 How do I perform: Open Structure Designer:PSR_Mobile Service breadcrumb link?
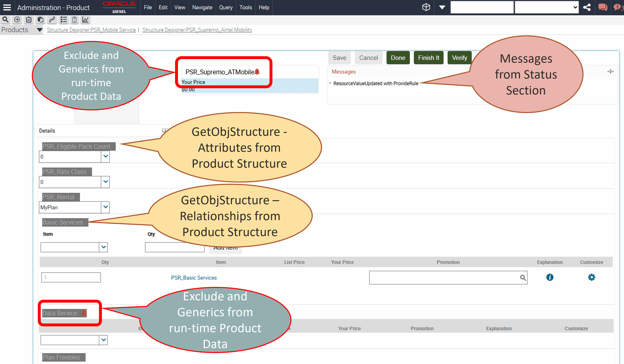[x=91, y=30]
